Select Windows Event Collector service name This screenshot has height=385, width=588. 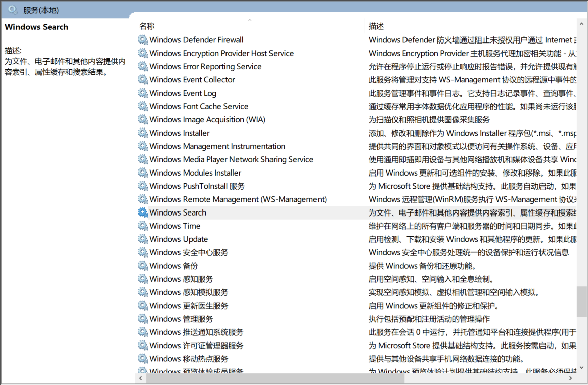tap(192, 80)
